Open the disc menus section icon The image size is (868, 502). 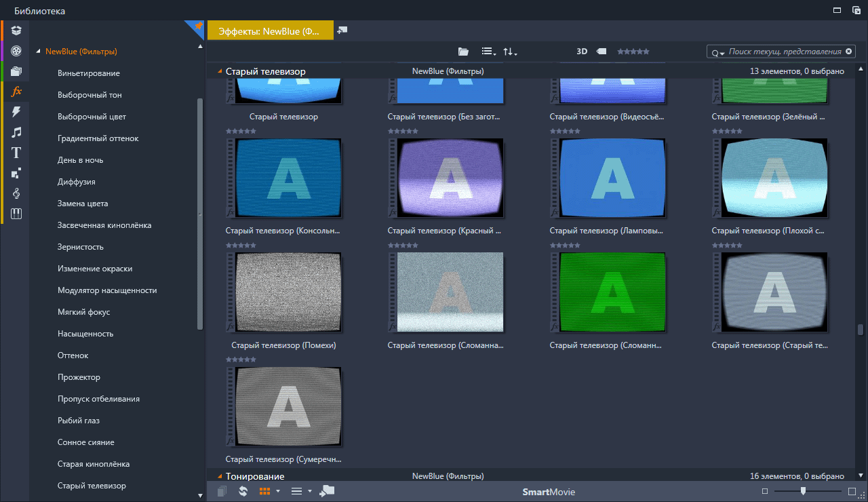16,214
